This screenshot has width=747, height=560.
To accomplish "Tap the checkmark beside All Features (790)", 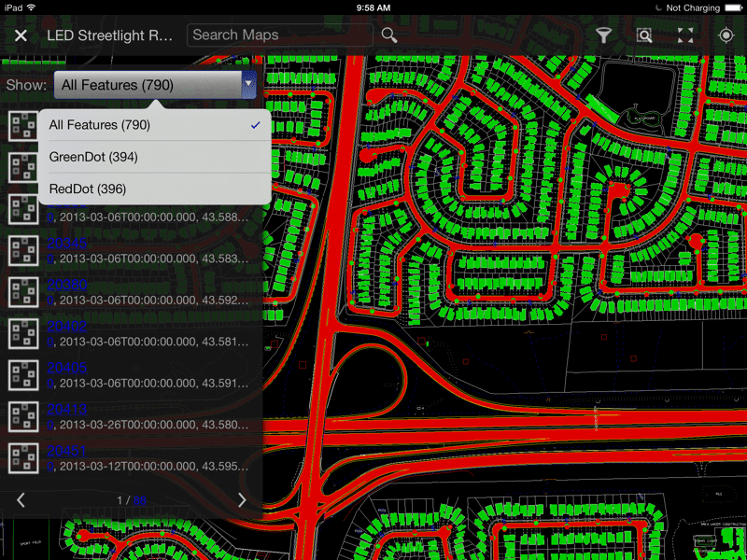I will coord(254,124).
